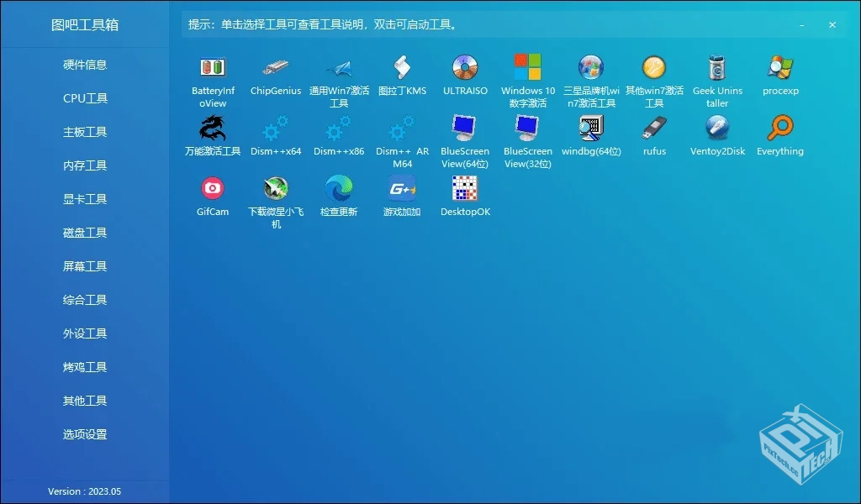Viewport: 861px width, 504px height.
Task: Open the 磁盘工具 section
Action: pos(85,233)
